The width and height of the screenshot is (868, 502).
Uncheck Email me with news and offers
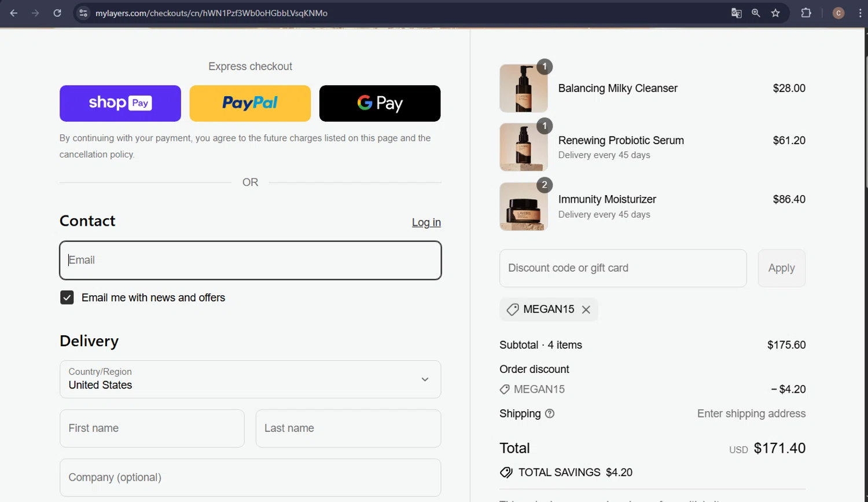click(x=67, y=298)
